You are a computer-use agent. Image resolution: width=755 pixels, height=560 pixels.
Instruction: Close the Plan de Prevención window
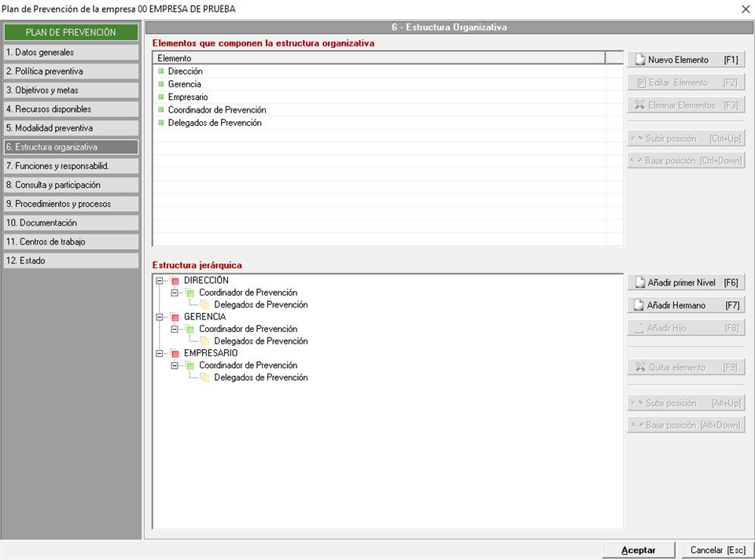tap(745, 9)
